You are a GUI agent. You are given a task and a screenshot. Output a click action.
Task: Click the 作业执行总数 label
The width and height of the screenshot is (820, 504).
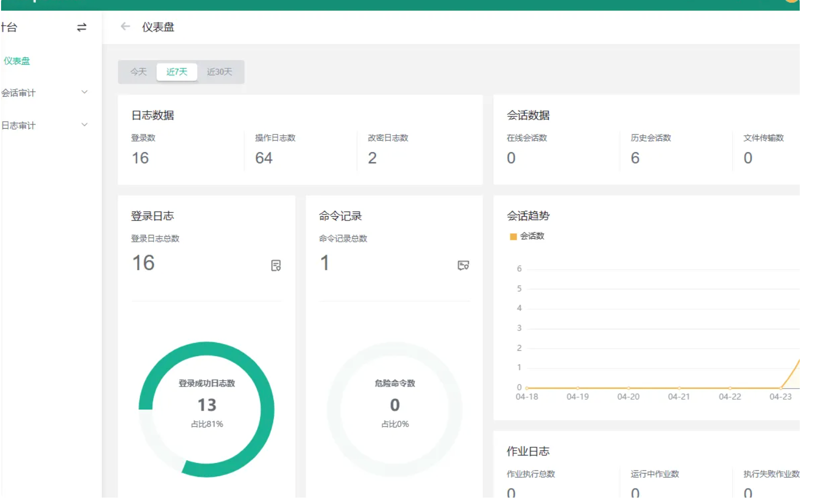tap(531, 474)
